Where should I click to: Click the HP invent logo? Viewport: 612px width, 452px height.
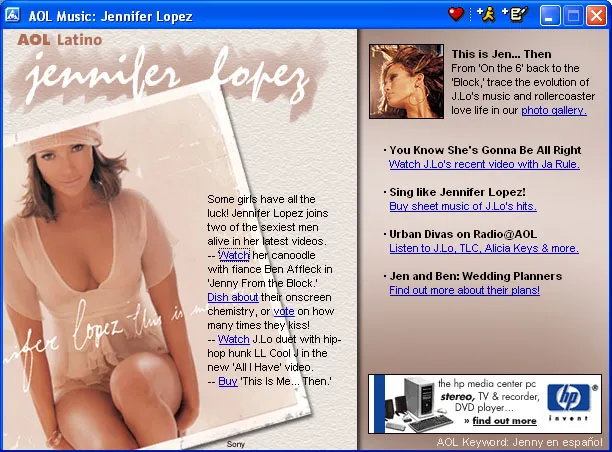coord(569,402)
